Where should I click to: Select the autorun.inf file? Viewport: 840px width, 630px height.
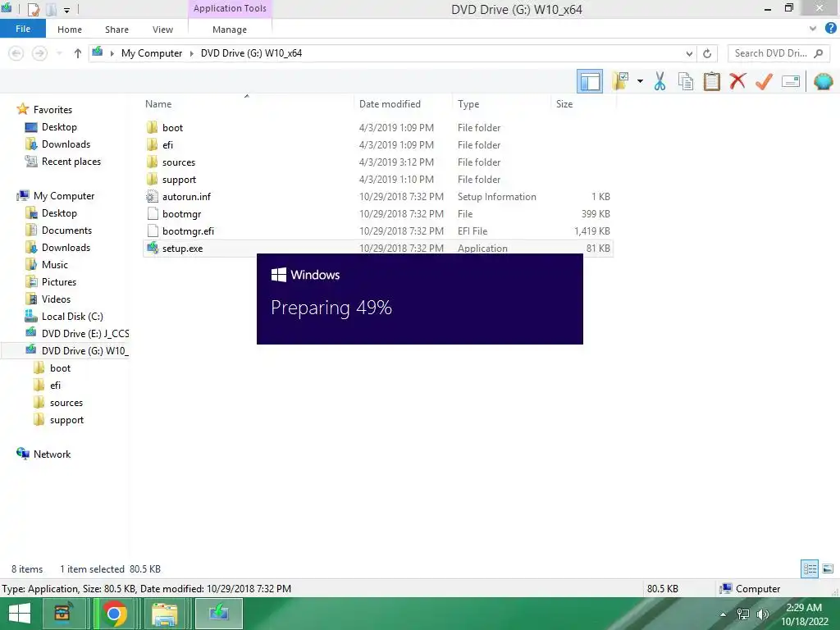377,197
